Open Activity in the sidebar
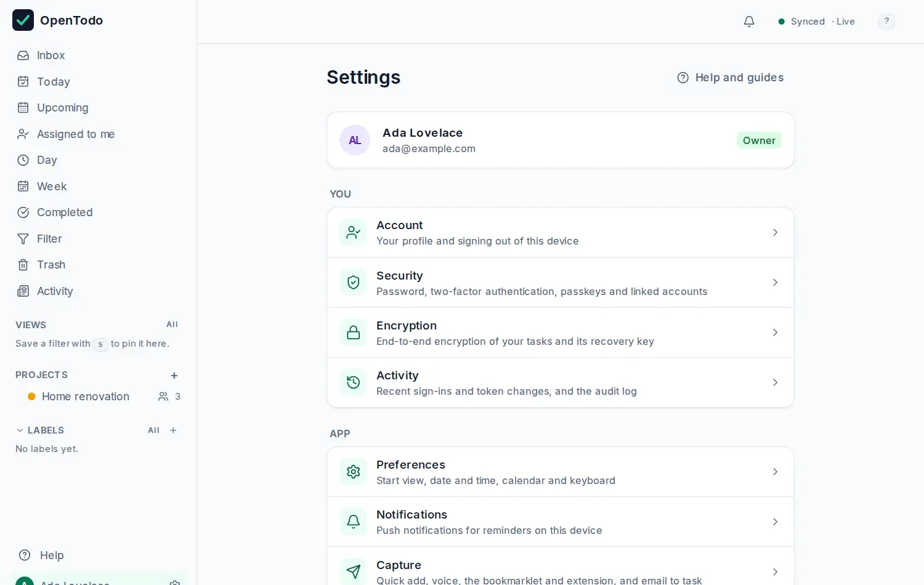The width and height of the screenshot is (924, 585). click(x=99, y=291)
